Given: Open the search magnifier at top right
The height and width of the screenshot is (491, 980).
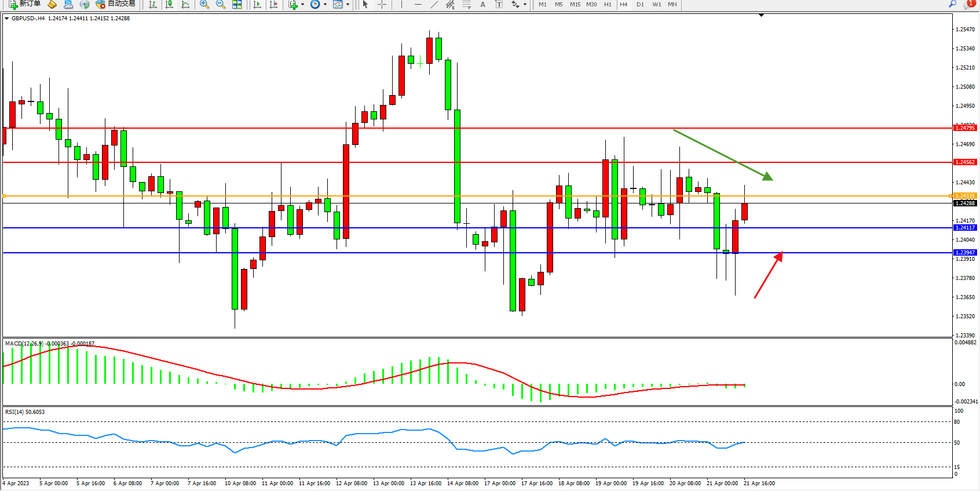Looking at the screenshot, I should [x=952, y=4].
